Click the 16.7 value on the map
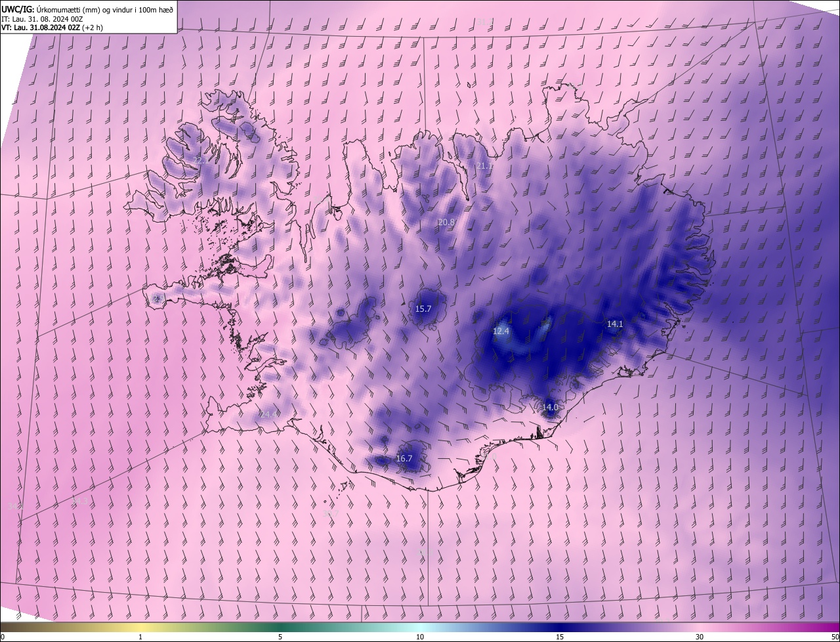The height and width of the screenshot is (642, 840). click(404, 458)
